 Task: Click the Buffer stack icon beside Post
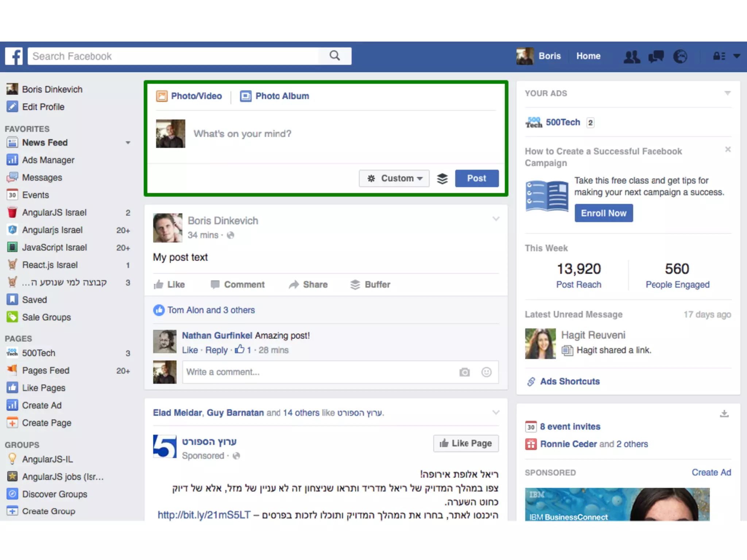coord(442,179)
